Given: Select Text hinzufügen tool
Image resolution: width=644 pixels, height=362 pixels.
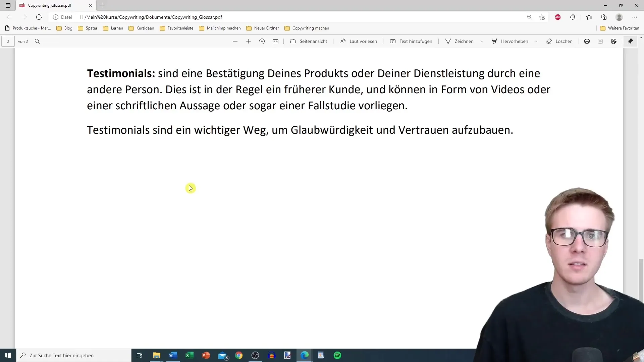Looking at the screenshot, I should (x=411, y=41).
